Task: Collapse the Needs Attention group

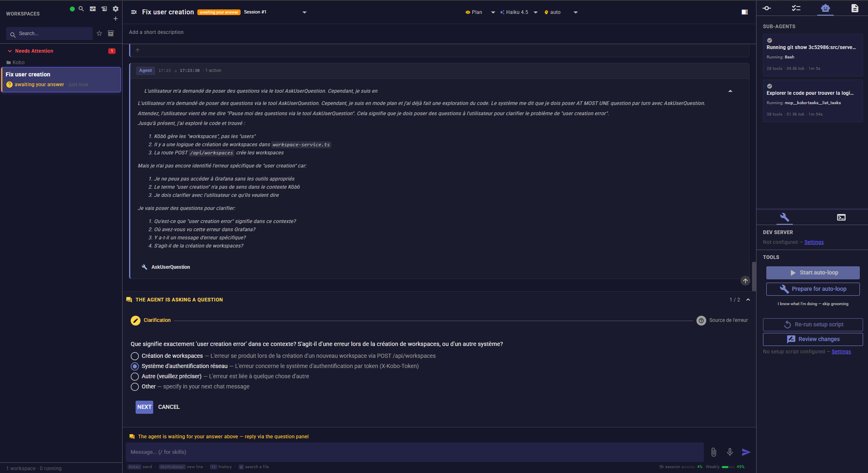Action: (10, 51)
